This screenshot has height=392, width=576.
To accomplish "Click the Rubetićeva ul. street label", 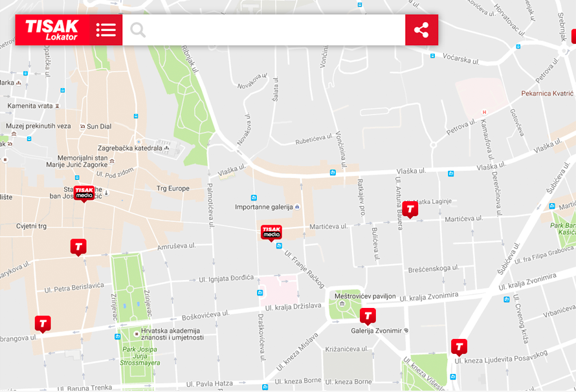I will tap(314, 139).
